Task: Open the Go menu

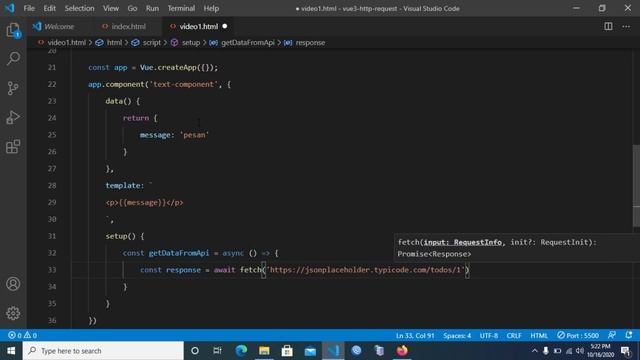Action: tap(132, 8)
